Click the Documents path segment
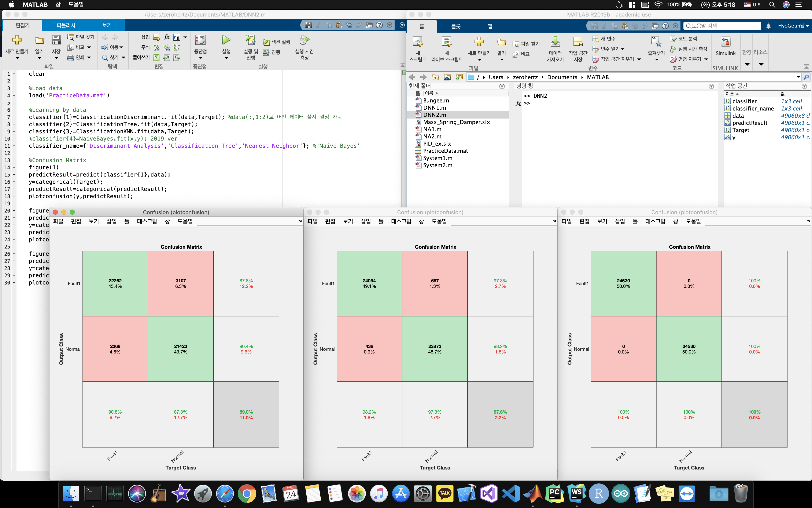 click(x=562, y=77)
